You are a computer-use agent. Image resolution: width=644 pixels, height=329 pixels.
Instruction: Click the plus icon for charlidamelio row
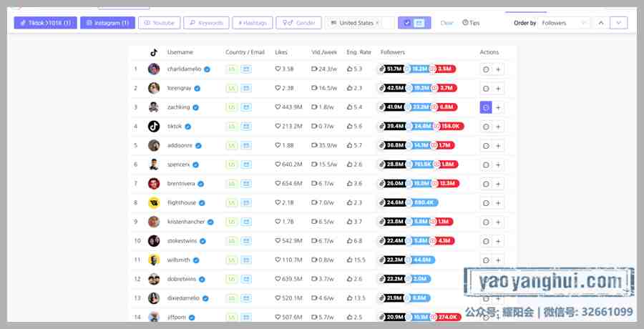pyautogui.click(x=498, y=69)
